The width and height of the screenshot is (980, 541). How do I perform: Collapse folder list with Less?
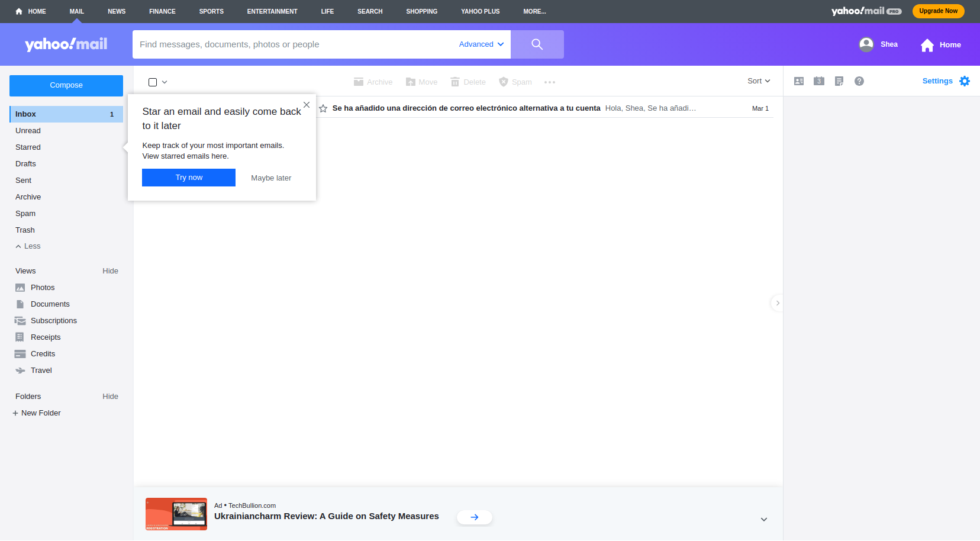pos(28,246)
